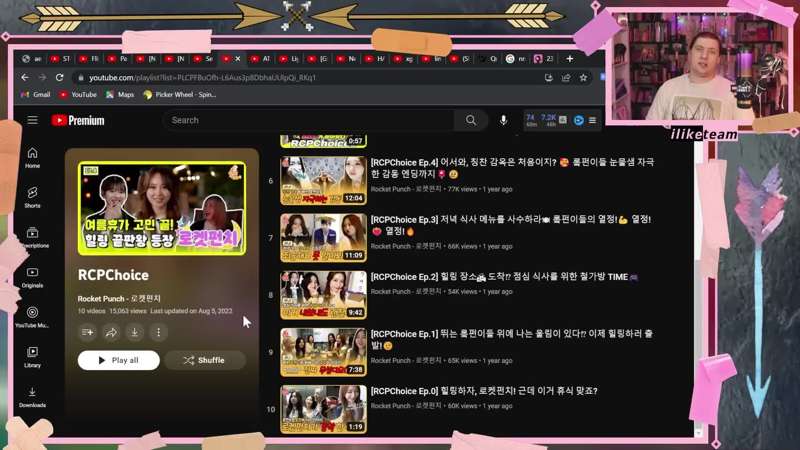Open Subscriptions in sidebar

[32, 237]
